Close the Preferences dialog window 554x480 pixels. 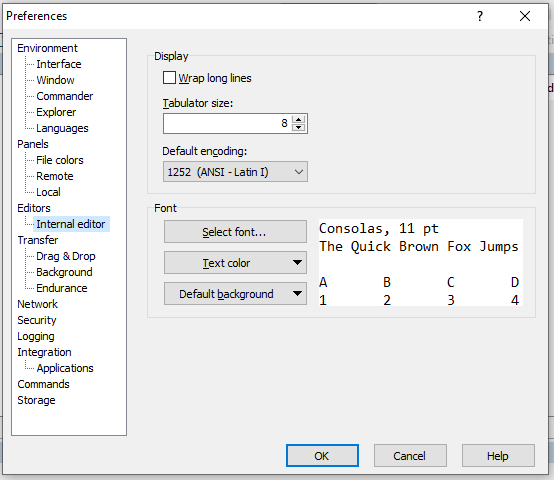[525, 16]
